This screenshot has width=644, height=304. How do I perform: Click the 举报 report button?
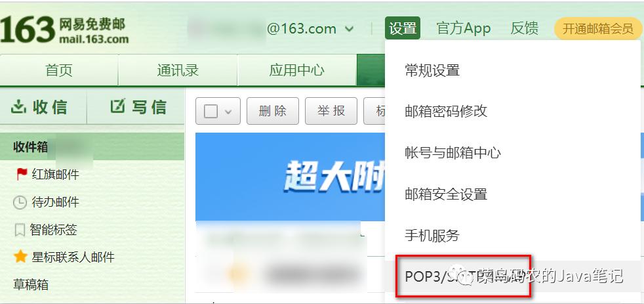[331, 111]
